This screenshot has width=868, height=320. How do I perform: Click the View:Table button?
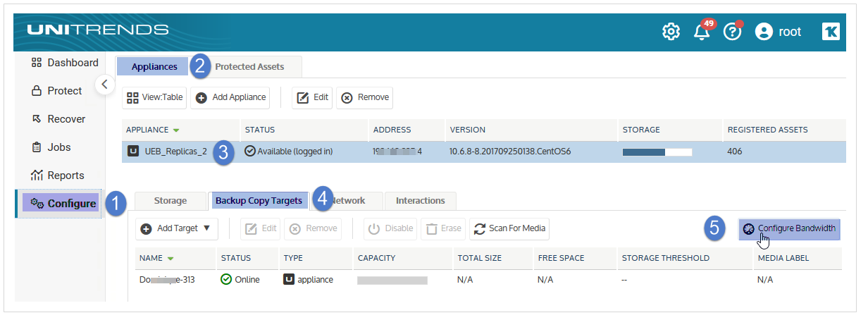click(154, 97)
